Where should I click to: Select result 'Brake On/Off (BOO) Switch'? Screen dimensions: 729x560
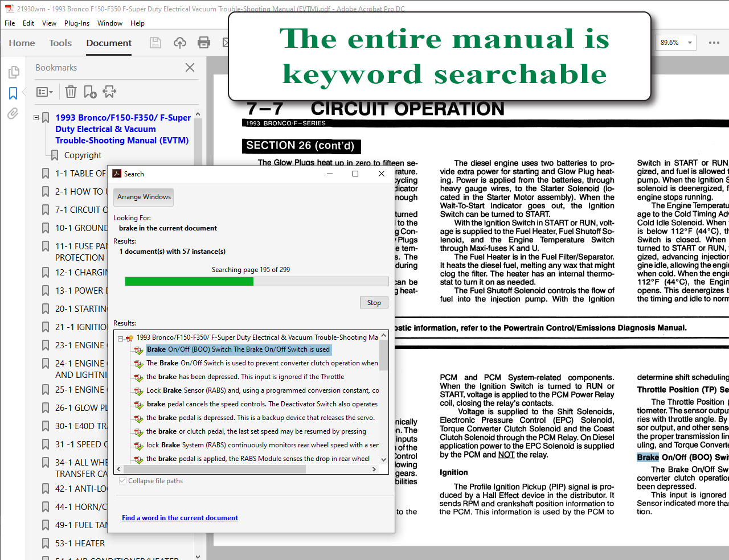238,349
